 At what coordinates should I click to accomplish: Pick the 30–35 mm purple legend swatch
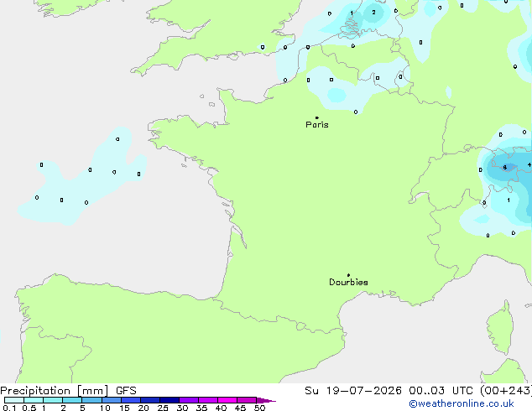pyautogui.click(x=189, y=400)
